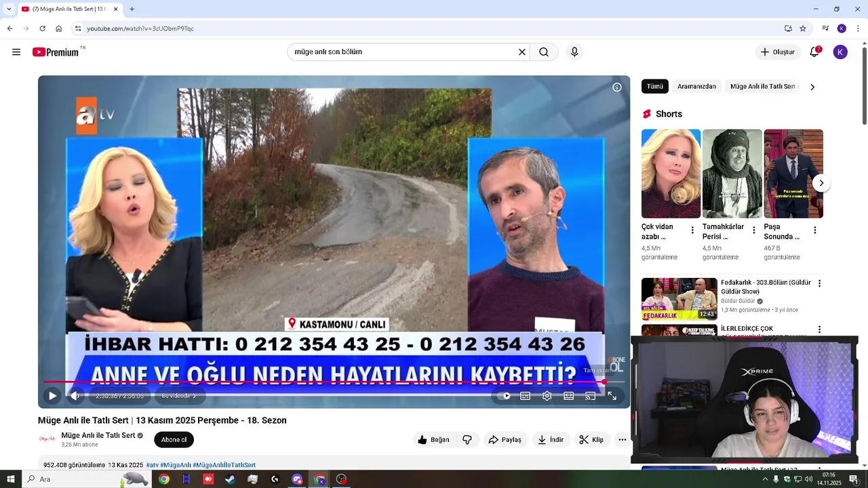868x488 pixels.
Task: Focus the address bar URL
Action: tap(140, 28)
